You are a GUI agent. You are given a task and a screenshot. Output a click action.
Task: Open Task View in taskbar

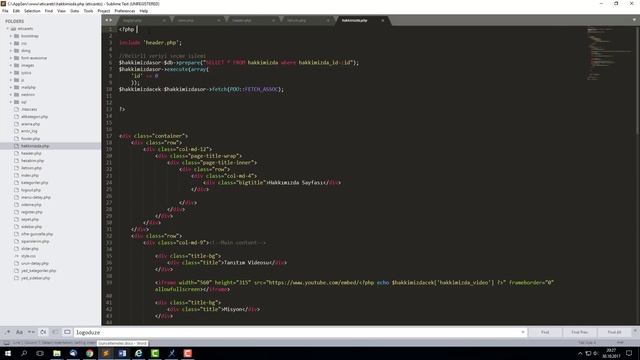click(40, 353)
